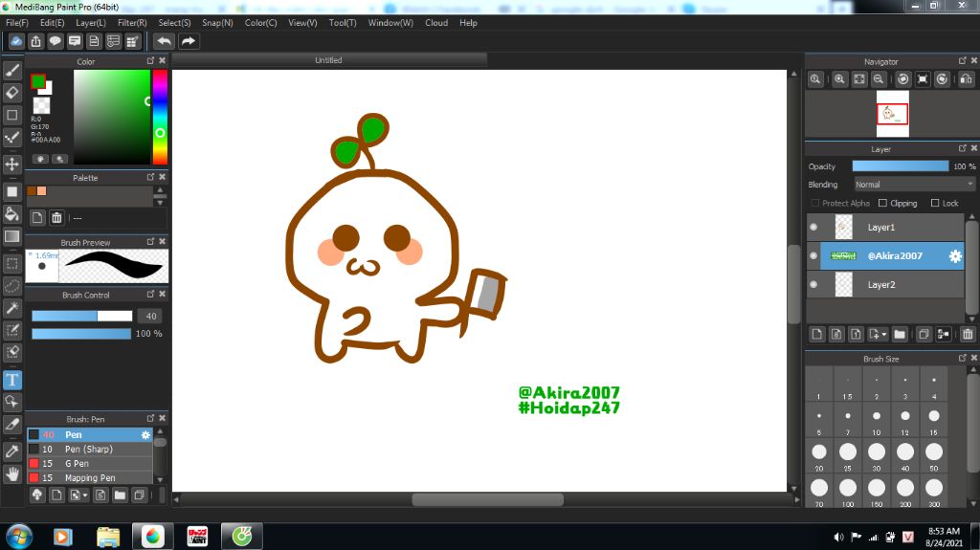Open gear settings for @Akira2007 layer
Screen dimensions: 980x550
955,255
